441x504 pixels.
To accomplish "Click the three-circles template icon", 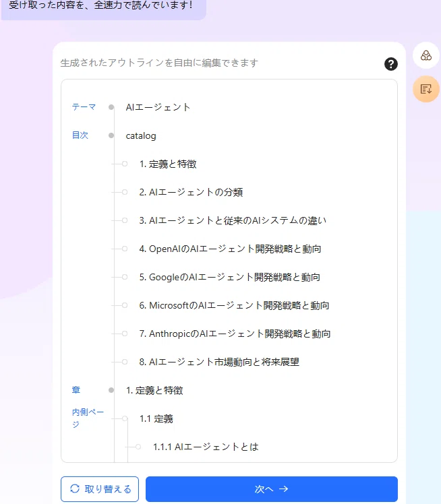I will click(x=426, y=56).
